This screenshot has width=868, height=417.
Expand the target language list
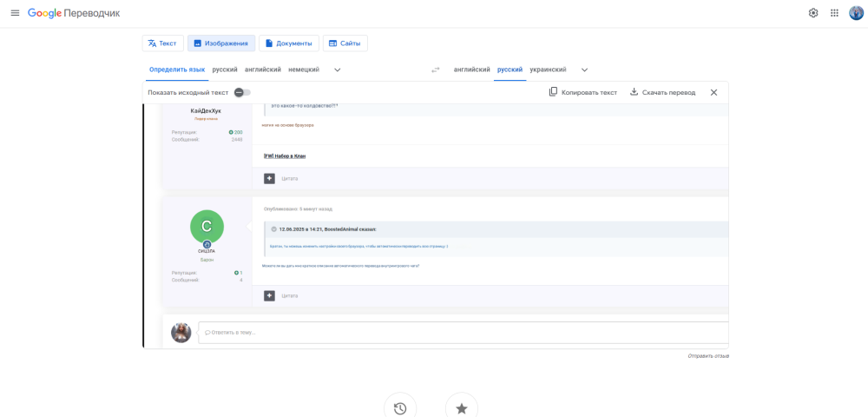click(584, 69)
